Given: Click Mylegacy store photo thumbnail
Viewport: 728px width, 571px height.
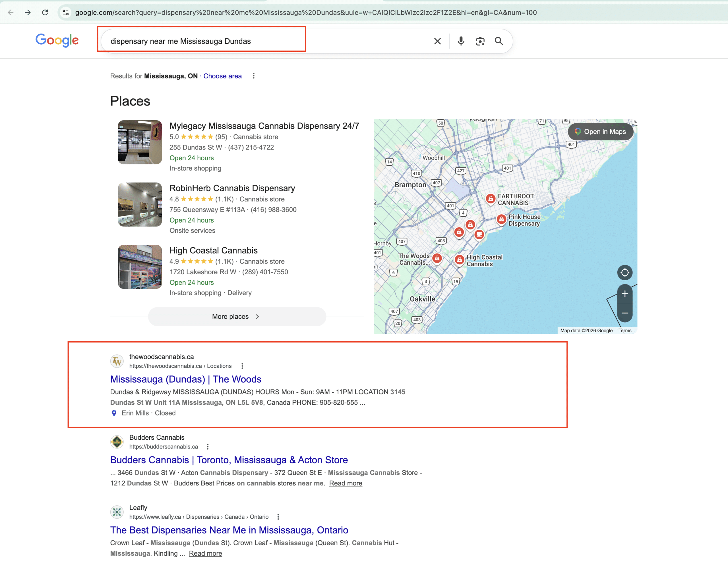Looking at the screenshot, I should tap(140, 142).
